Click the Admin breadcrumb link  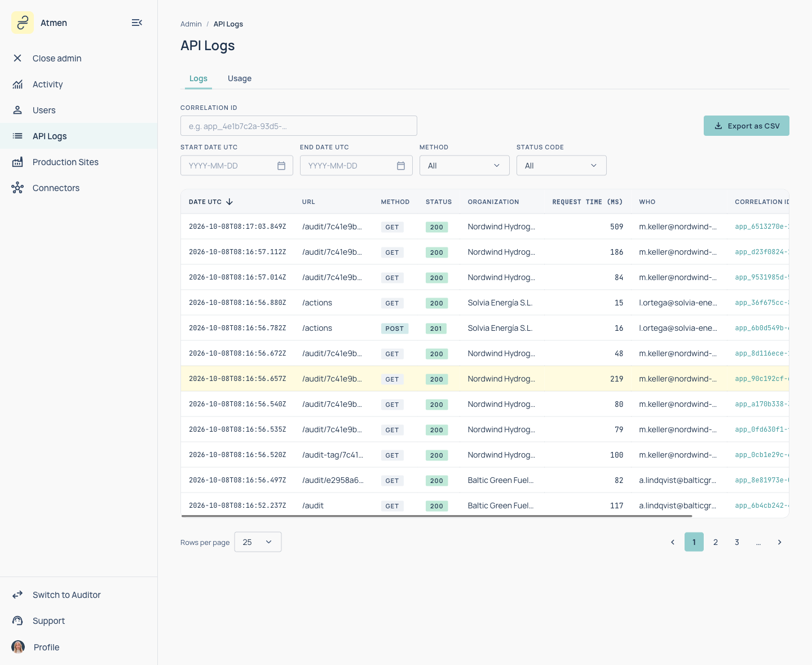tap(191, 24)
